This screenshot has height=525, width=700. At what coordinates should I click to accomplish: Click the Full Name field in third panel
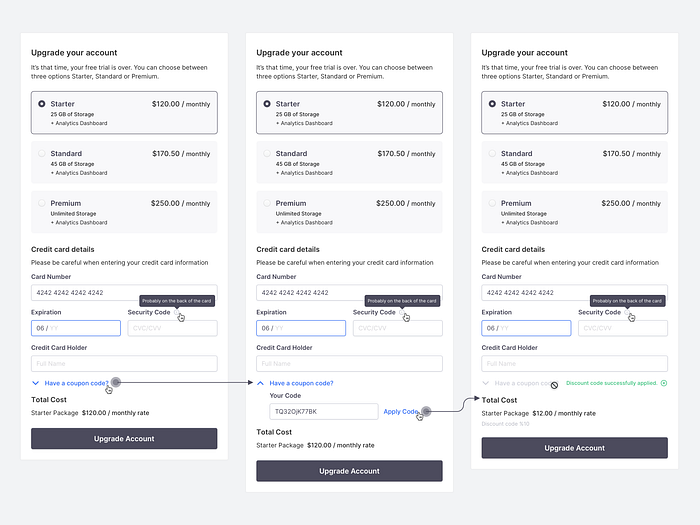pos(575,363)
